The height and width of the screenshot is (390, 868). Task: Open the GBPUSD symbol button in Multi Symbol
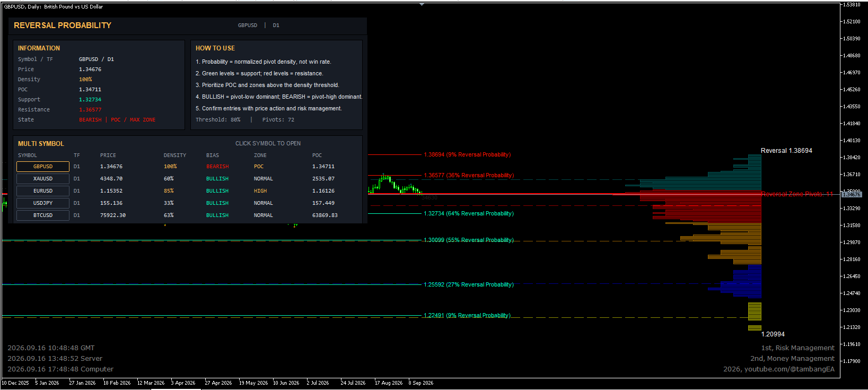point(43,167)
